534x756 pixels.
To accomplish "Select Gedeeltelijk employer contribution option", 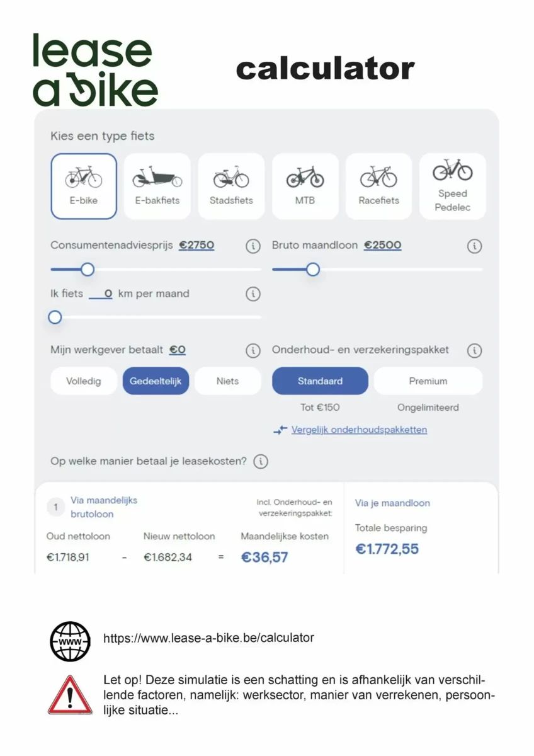I will [x=156, y=381].
